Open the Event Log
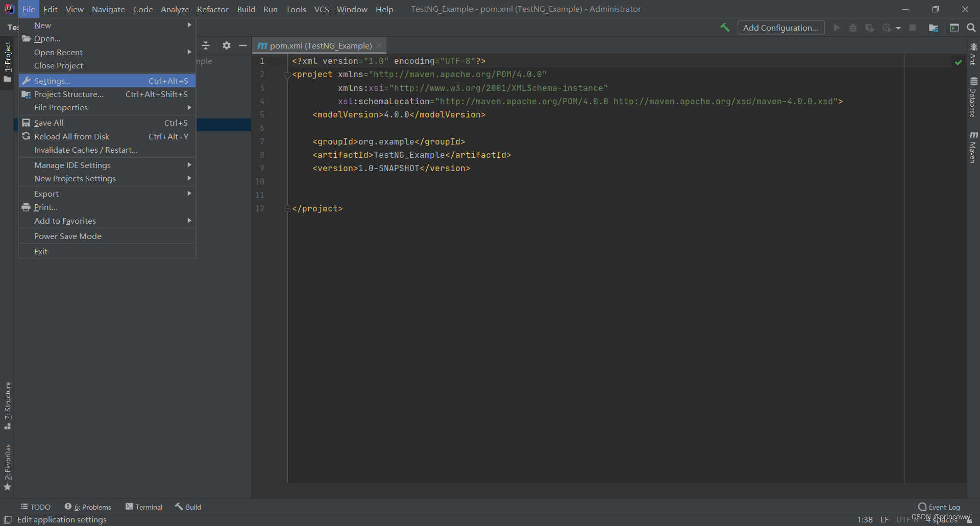 point(939,507)
